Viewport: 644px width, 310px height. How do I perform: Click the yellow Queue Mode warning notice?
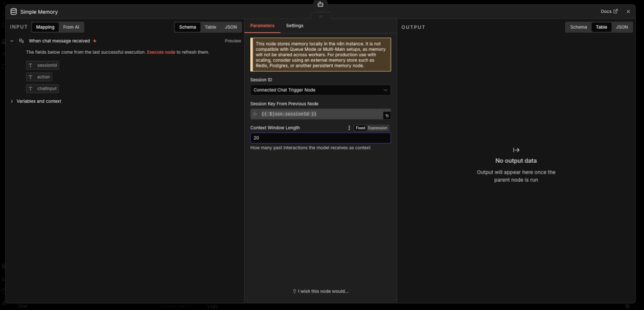click(320, 55)
